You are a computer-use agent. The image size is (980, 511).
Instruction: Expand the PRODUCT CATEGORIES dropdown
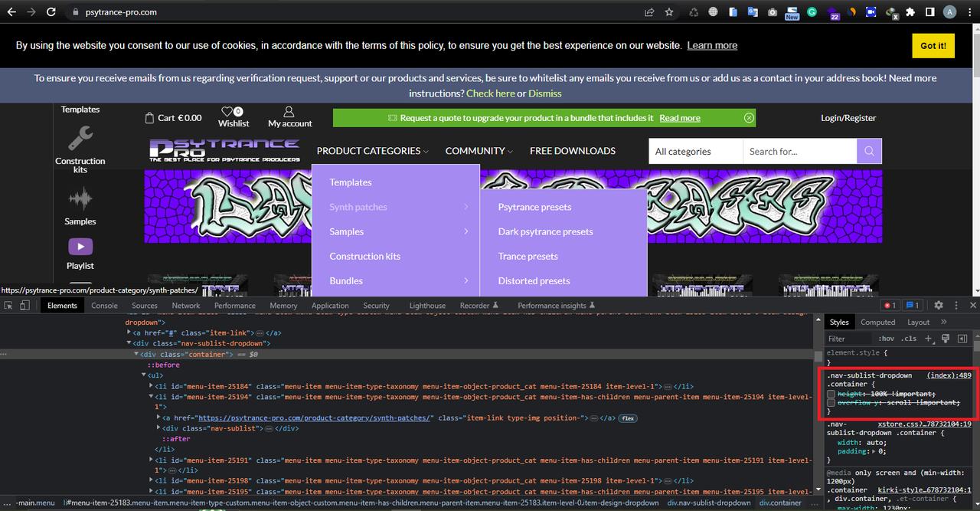coord(372,151)
